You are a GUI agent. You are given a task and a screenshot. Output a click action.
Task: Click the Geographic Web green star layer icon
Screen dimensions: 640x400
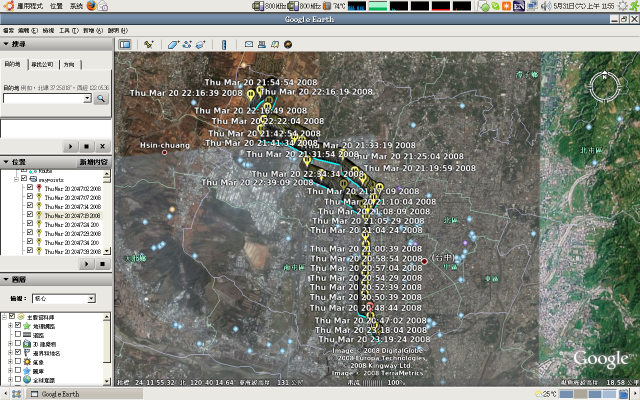[x=27, y=326]
